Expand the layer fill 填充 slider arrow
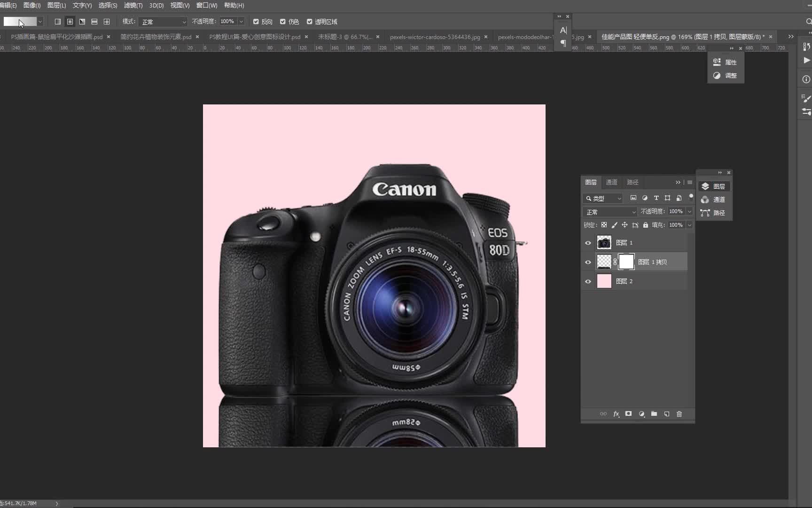Viewport: 812px width, 508px height. pos(689,225)
